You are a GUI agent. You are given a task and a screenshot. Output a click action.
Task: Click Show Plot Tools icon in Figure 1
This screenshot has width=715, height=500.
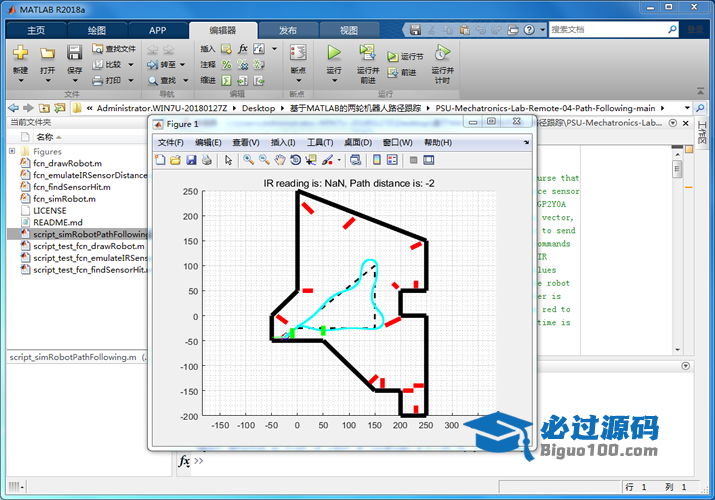pos(429,160)
